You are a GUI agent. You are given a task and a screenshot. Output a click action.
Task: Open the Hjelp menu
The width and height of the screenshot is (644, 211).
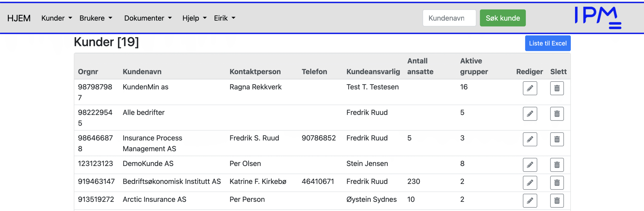(194, 18)
